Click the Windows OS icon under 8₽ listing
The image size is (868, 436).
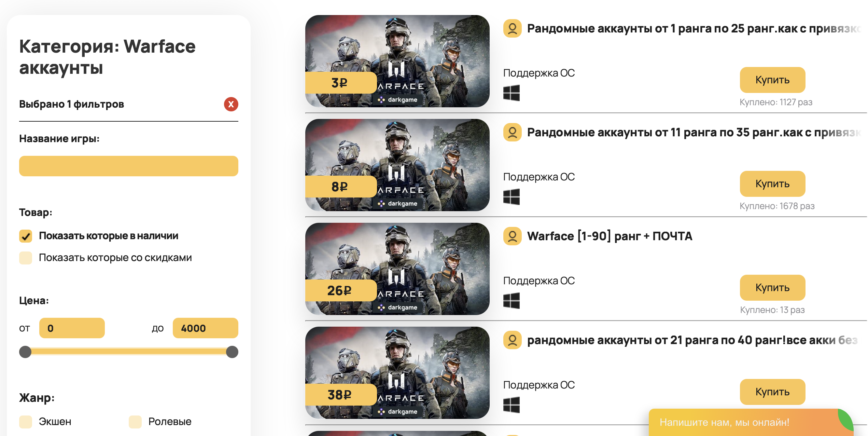[511, 197]
